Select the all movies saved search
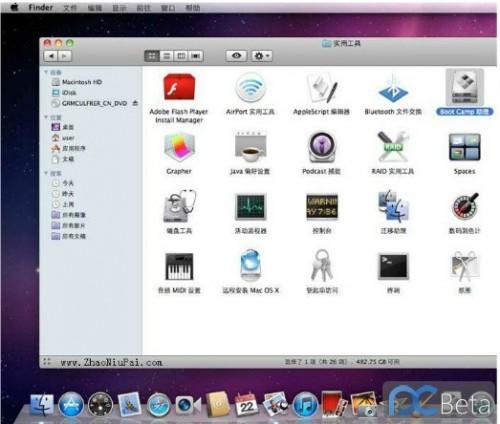This screenshot has width=500, height=424. pos(69,226)
